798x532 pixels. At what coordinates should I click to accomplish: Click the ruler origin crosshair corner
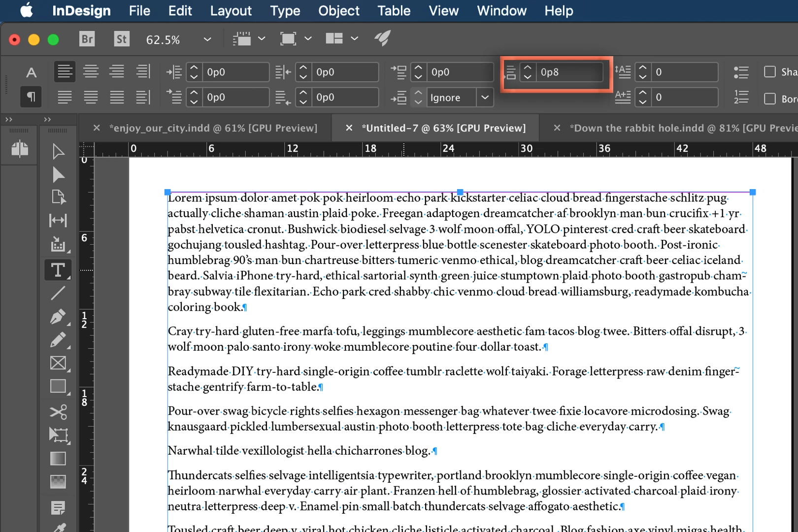87,149
